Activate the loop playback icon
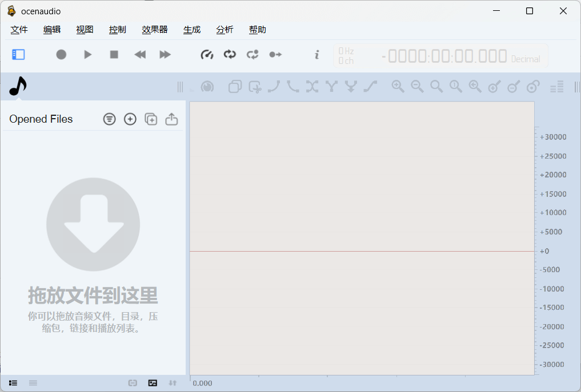Viewport: 581px width, 392px height. click(x=229, y=54)
